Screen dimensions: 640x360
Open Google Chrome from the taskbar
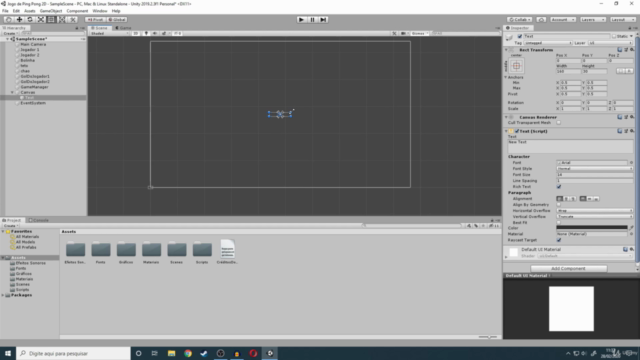click(x=188, y=353)
